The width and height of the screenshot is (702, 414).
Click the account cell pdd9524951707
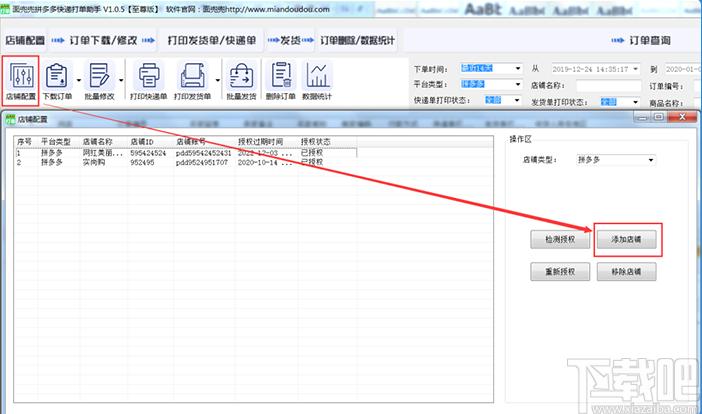(201, 162)
